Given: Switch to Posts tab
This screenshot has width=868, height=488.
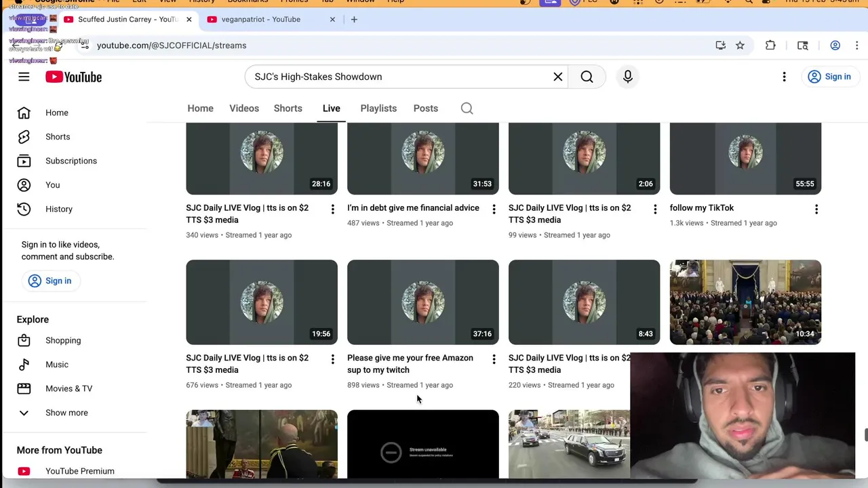Looking at the screenshot, I should point(426,108).
